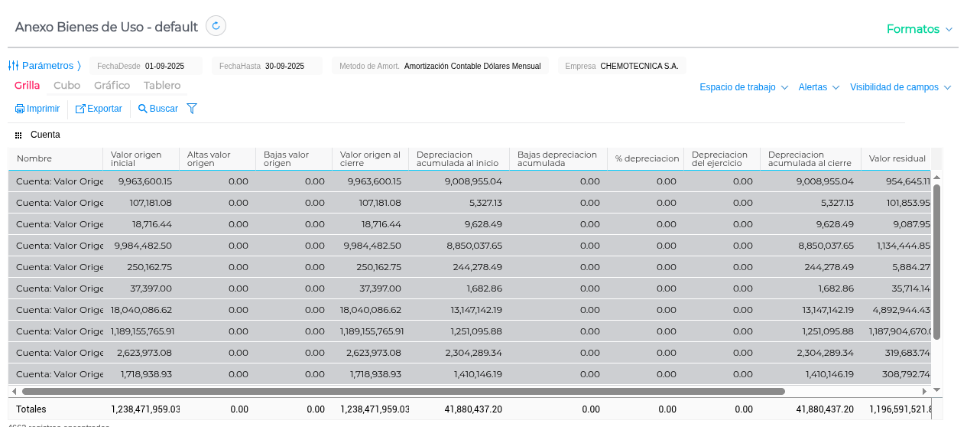Open the Alertas dropdown

click(818, 87)
